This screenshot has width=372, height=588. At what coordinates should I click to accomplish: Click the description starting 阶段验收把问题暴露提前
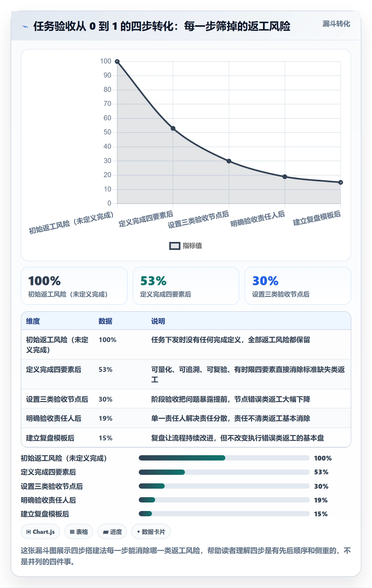231,399
